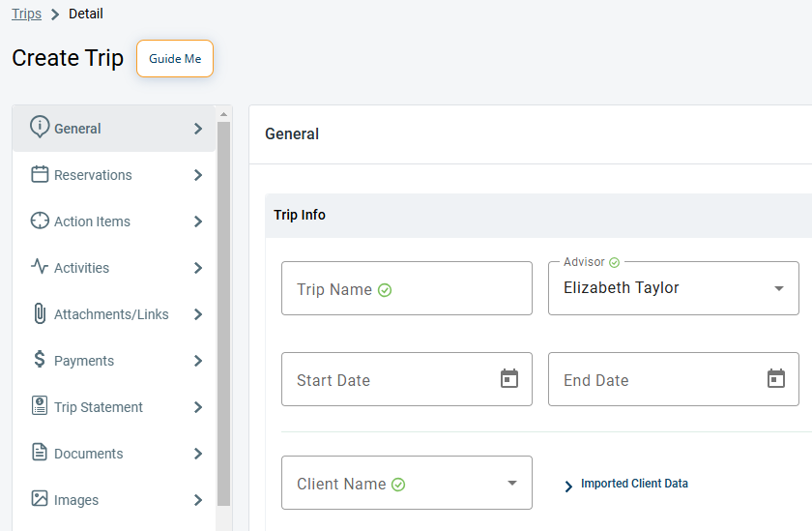Click the green check icon beside Trip Name
This screenshot has width=812, height=531.
click(x=385, y=290)
